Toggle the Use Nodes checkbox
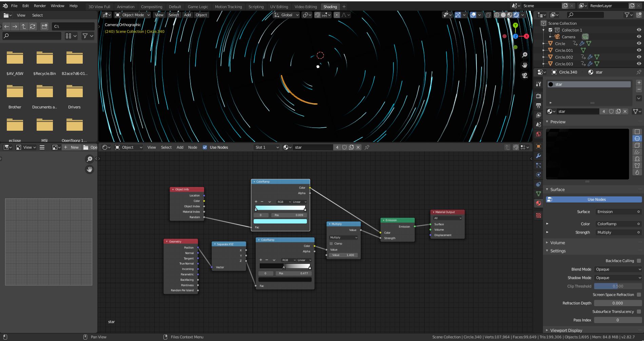 (205, 147)
